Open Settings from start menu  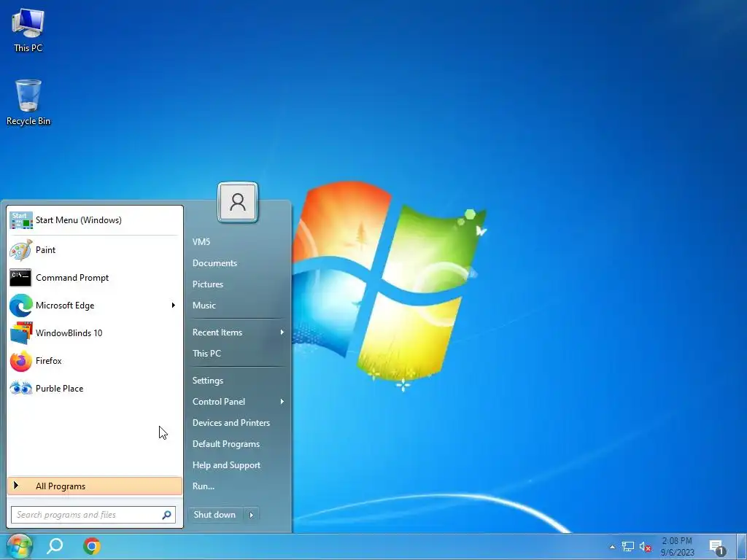tap(208, 381)
